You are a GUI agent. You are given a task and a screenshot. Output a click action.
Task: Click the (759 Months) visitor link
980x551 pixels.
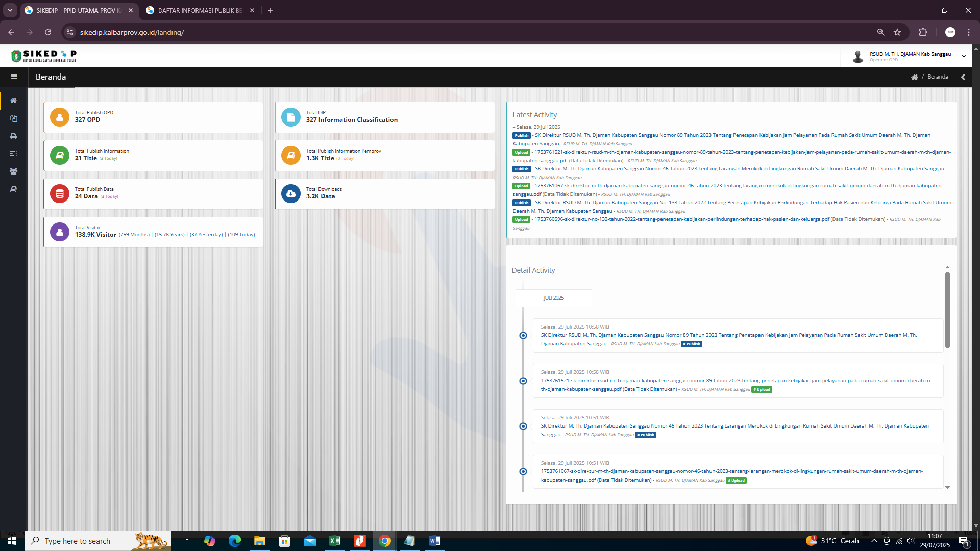[x=134, y=235]
